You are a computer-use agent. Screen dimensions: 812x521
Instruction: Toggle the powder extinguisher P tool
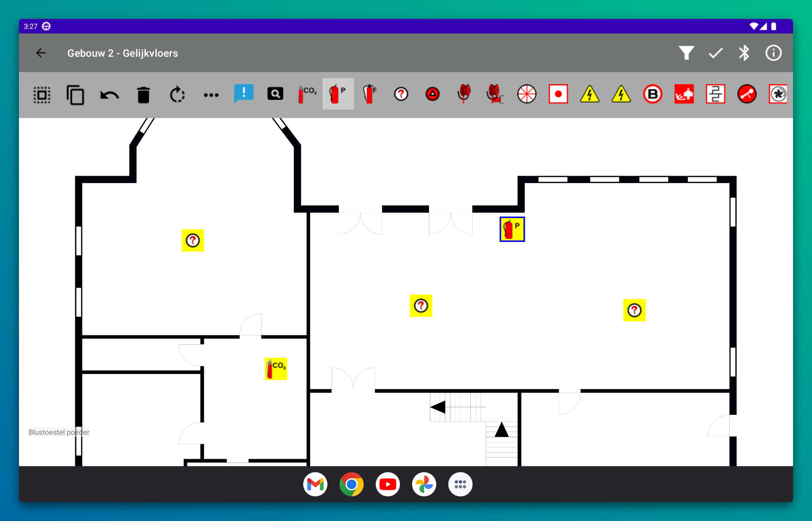click(338, 94)
